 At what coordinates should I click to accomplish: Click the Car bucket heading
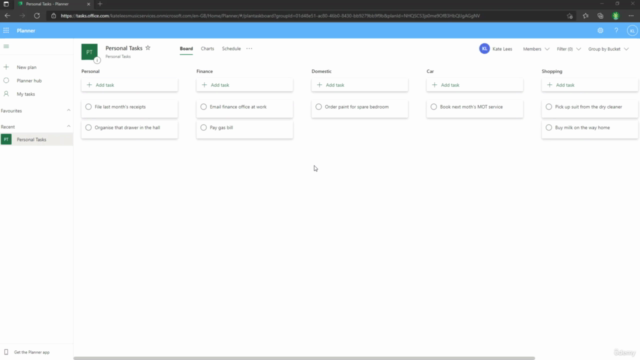(x=430, y=71)
